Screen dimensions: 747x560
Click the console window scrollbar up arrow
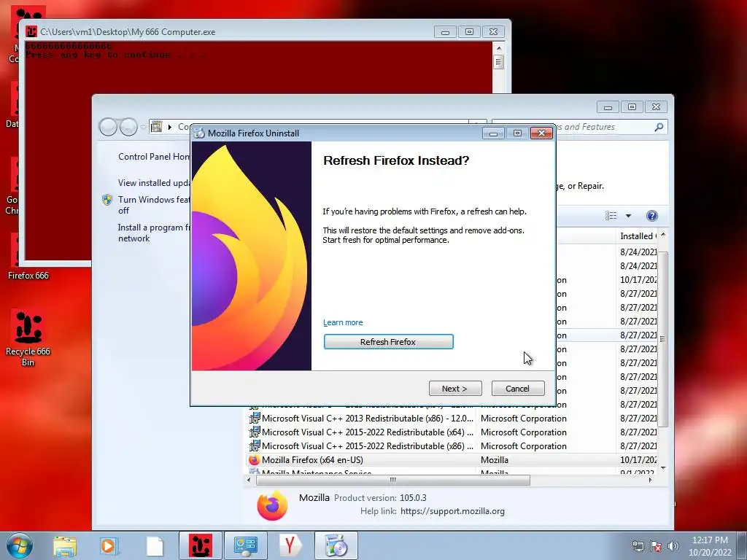499,48
